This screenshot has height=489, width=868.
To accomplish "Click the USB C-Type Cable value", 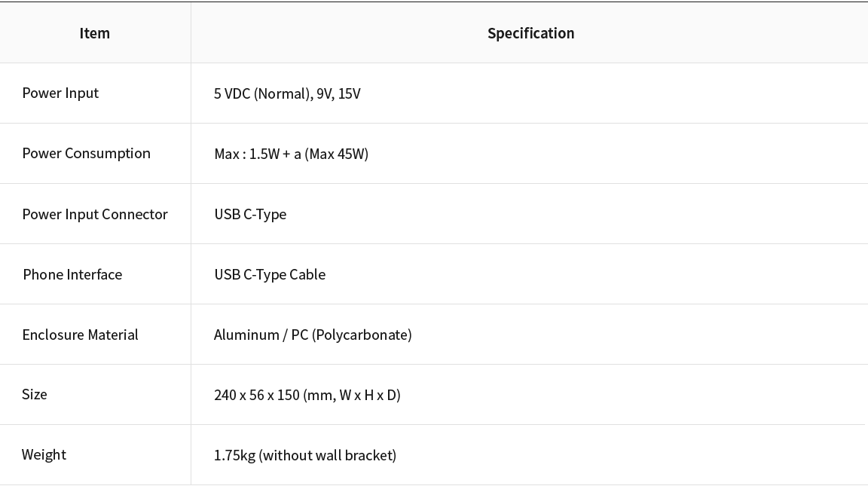I will 270,275.
